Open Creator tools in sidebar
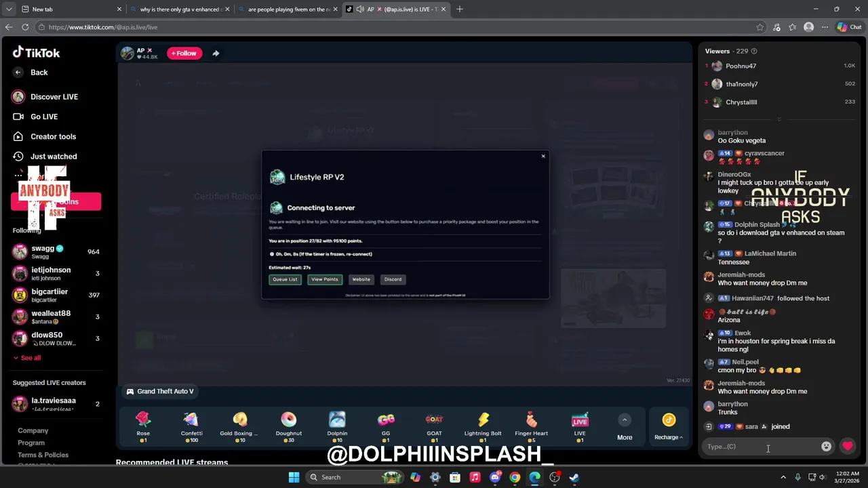 click(45, 136)
